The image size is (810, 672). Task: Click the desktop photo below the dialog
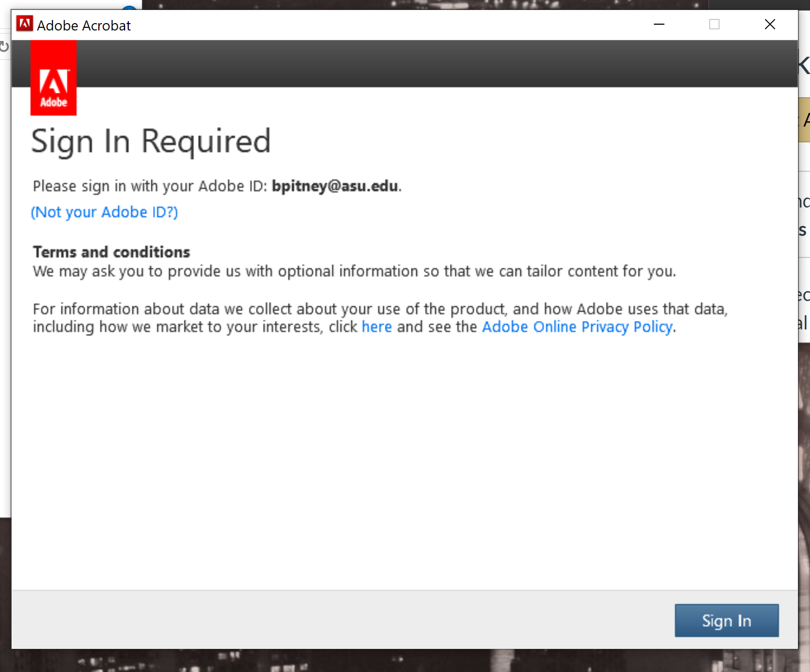pyautogui.click(x=368, y=661)
